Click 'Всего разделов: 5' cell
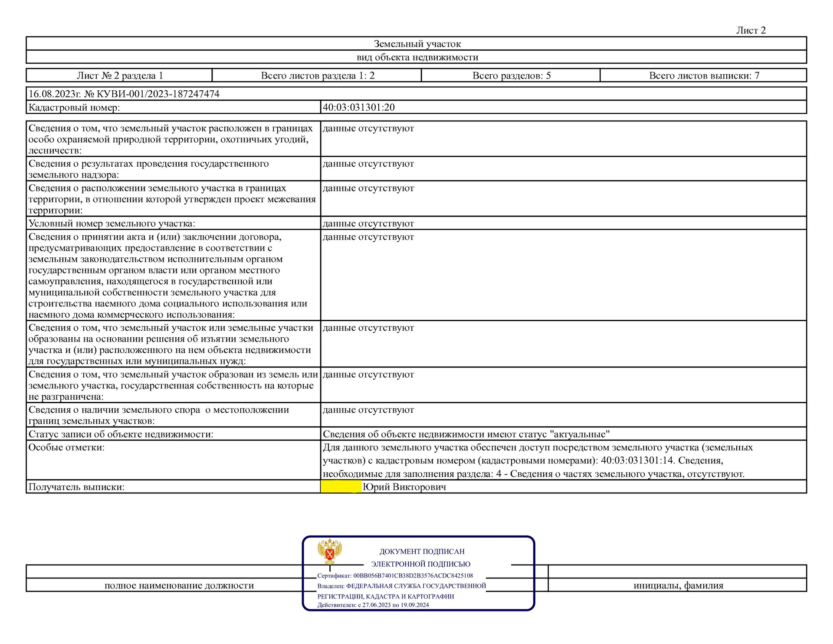The width and height of the screenshot is (833, 644). pyautogui.click(x=512, y=76)
